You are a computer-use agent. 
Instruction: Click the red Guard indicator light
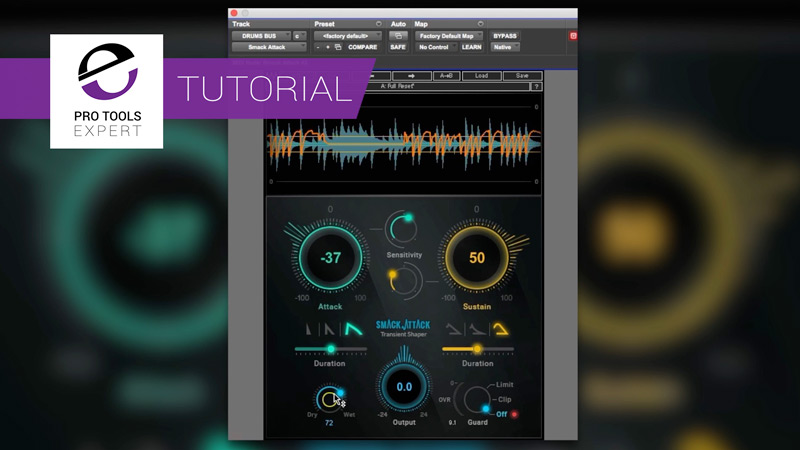pyautogui.click(x=514, y=414)
